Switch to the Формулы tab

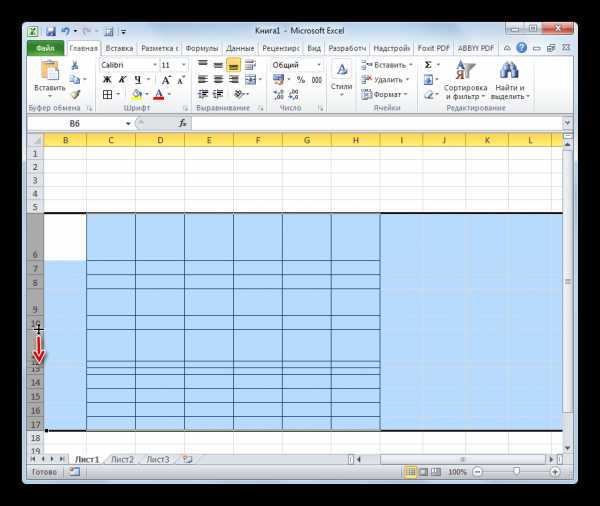pos(202,48)
